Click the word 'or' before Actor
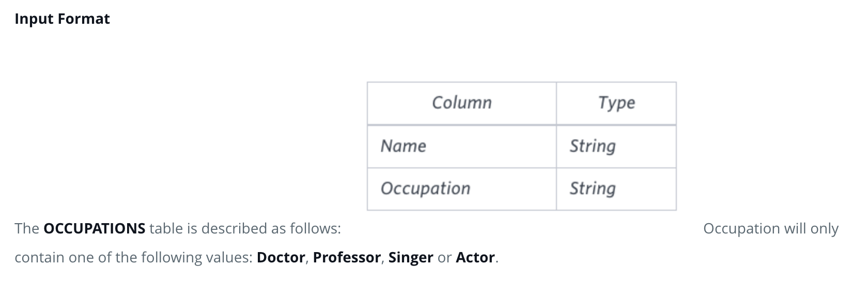Image resolution: width=868 pixels, height=281 pixels. pos(444,257)
